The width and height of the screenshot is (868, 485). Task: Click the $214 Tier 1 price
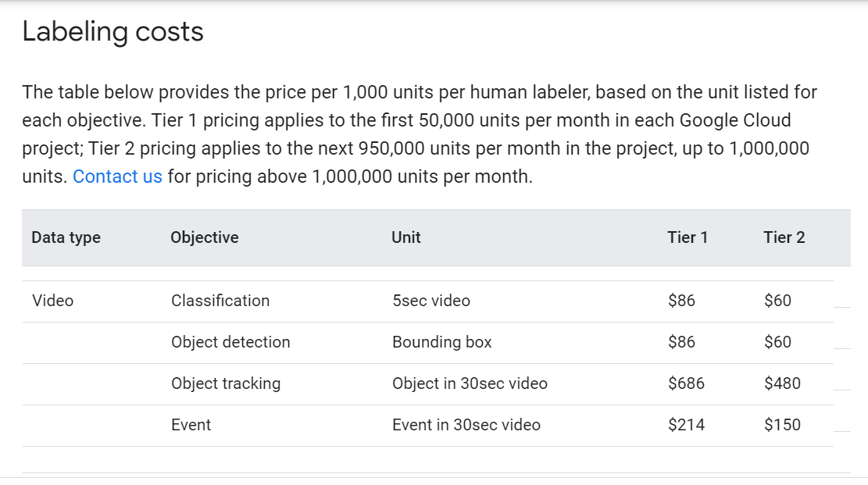pyautogui.click(x=686, y=425)
